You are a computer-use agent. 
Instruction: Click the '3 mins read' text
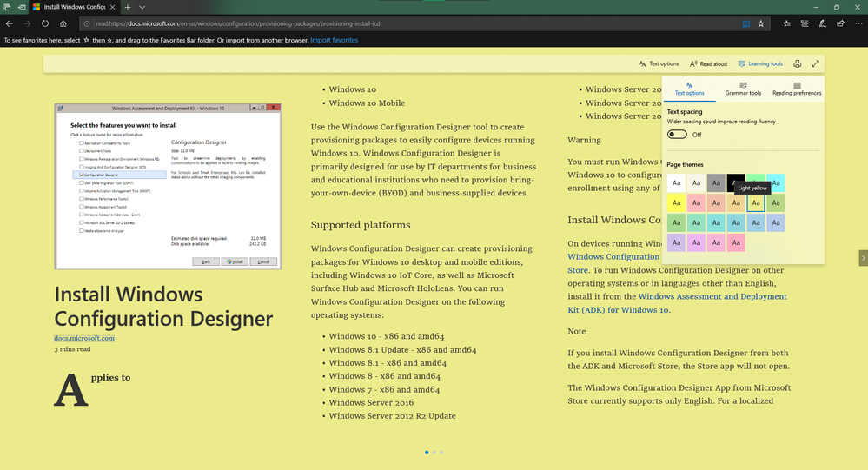click(72, 349)
